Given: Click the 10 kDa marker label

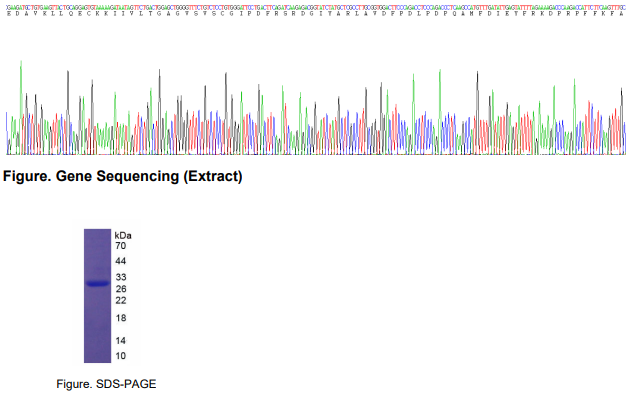Looking at the screenshot, I should tap(121, 356).
